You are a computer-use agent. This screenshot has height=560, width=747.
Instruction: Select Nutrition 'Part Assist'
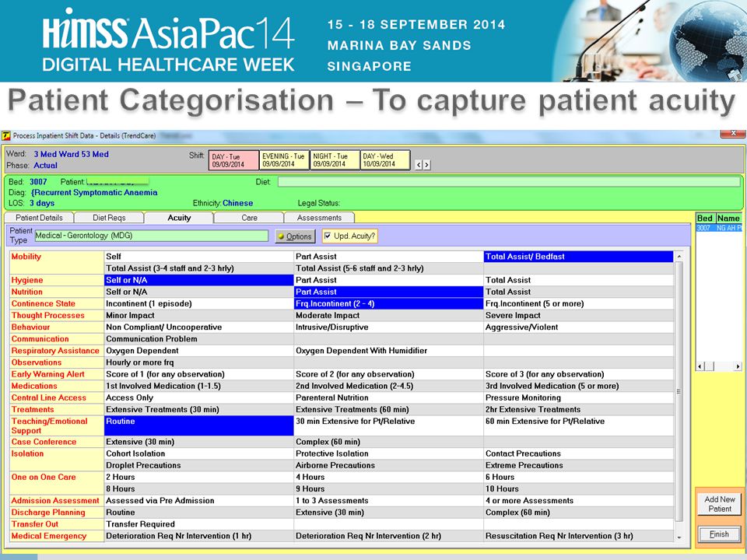coord(389,292)
